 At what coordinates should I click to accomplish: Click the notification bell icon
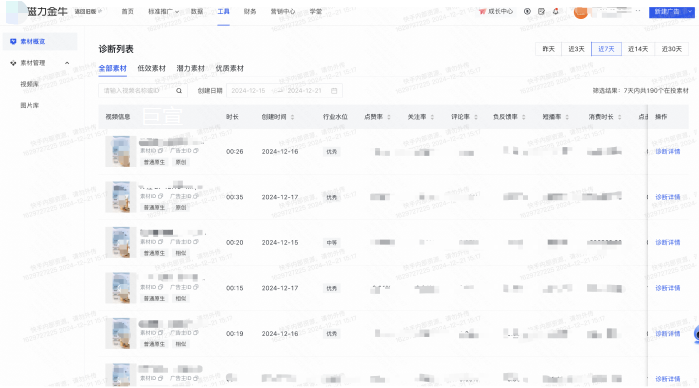point(555,12)
